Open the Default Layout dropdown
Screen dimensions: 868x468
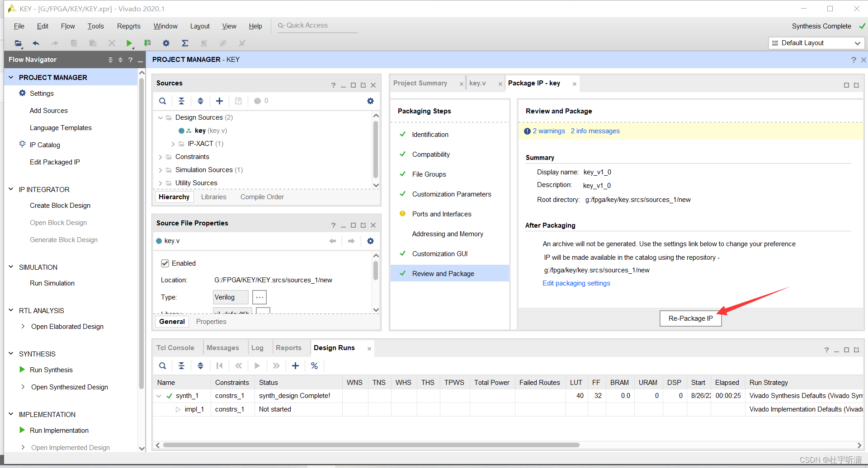[816, 43]
